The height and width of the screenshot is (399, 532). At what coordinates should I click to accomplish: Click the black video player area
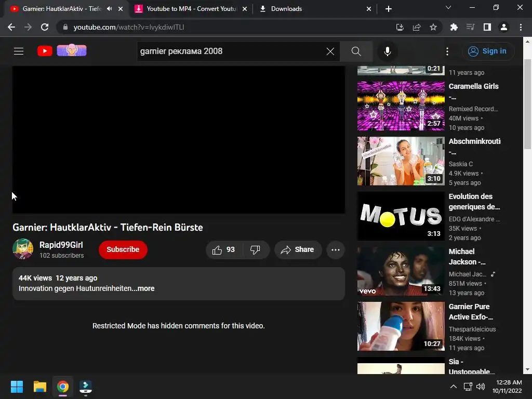179,140
